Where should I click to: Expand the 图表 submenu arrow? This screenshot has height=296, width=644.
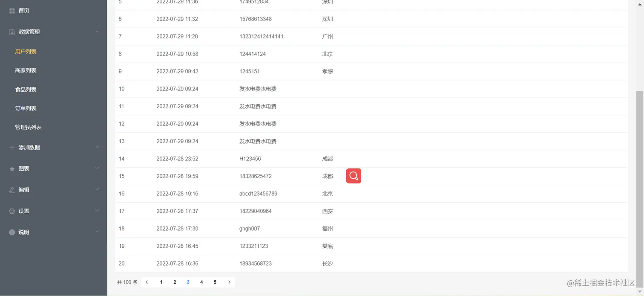pyautogui.click(x=97, y=168)
